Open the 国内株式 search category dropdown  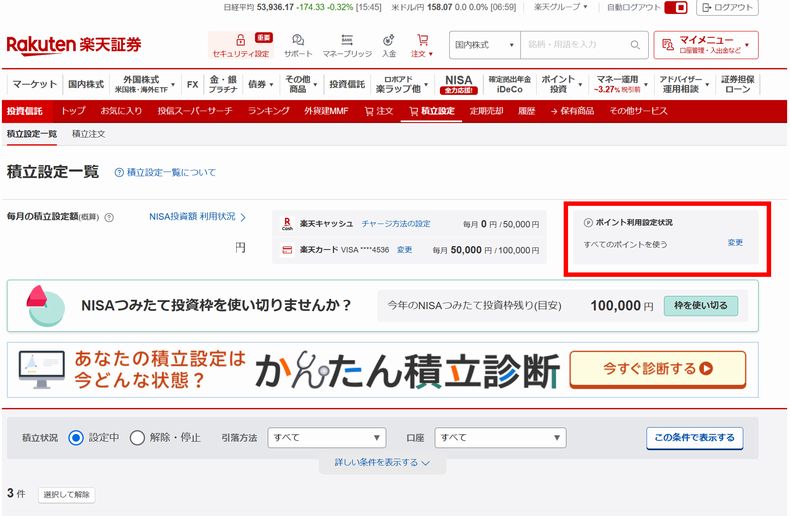pyautogui.click(x=484, y=45)
